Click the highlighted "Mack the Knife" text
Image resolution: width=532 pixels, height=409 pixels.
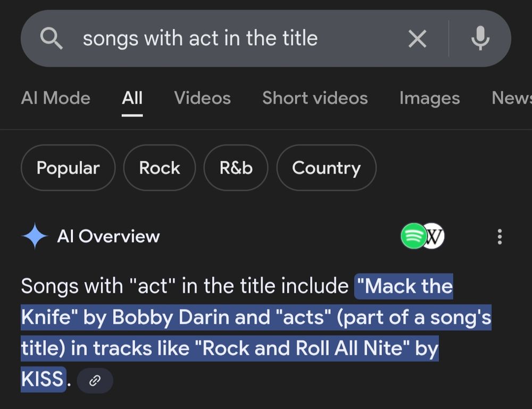404,287
